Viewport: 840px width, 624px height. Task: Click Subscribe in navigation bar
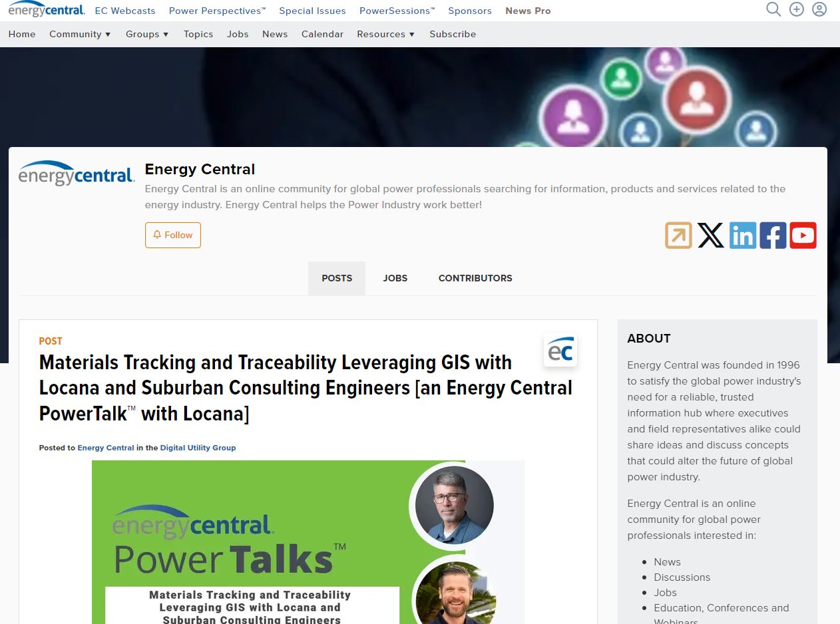coord(453,34)
